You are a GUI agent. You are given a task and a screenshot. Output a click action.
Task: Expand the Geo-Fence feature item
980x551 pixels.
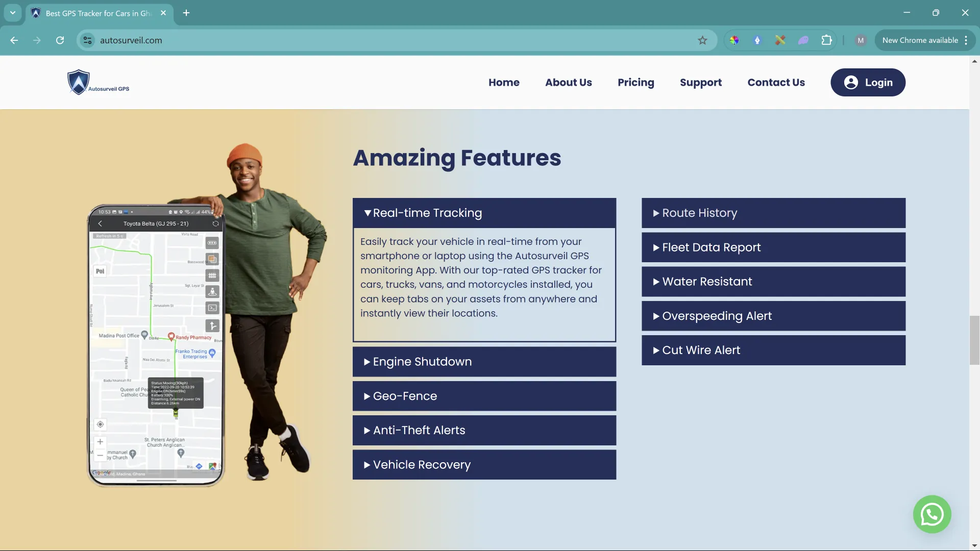click(x=484, y=396)
